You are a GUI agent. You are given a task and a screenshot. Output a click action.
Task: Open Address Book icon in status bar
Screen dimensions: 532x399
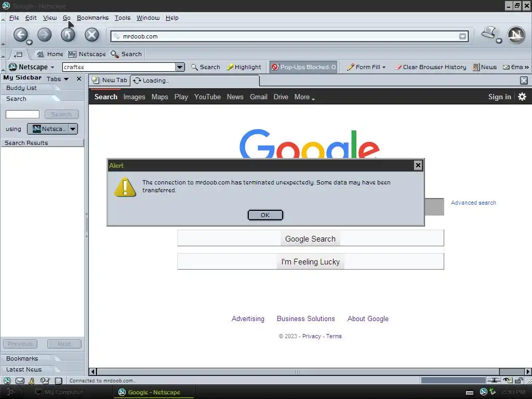point(58,381)
